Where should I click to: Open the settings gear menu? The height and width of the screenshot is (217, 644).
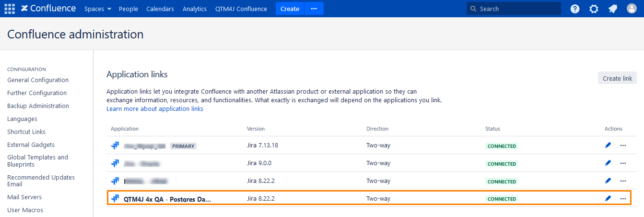(594, 9)
